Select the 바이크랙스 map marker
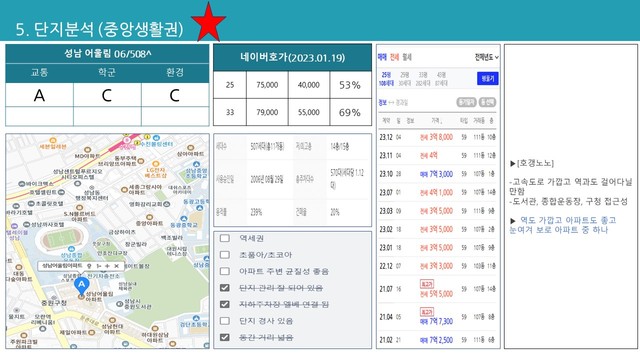 [x=22, y=184]
